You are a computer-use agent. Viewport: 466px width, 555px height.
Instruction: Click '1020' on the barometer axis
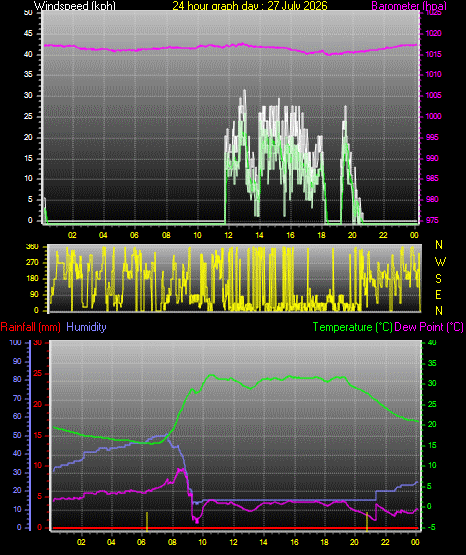pyautogui.click(x=433, y=34)
